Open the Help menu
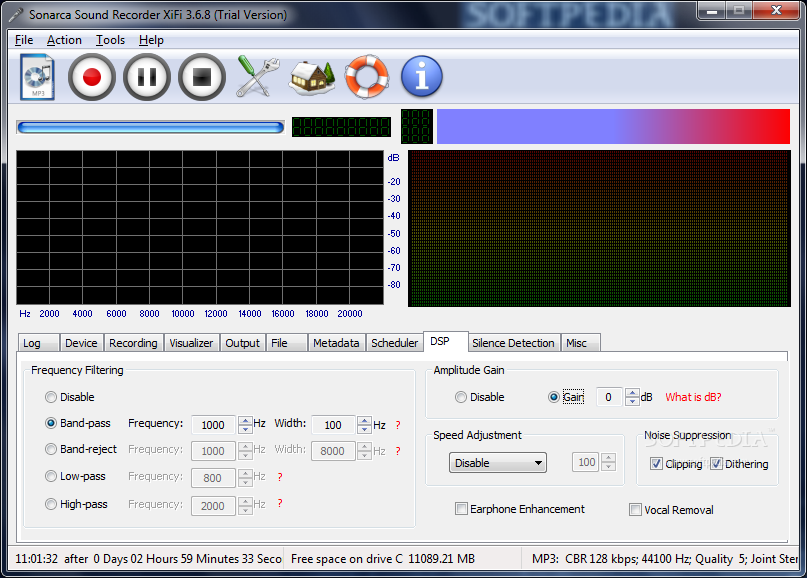Viewport: 807px width, 578px height. tap(151, 40)
